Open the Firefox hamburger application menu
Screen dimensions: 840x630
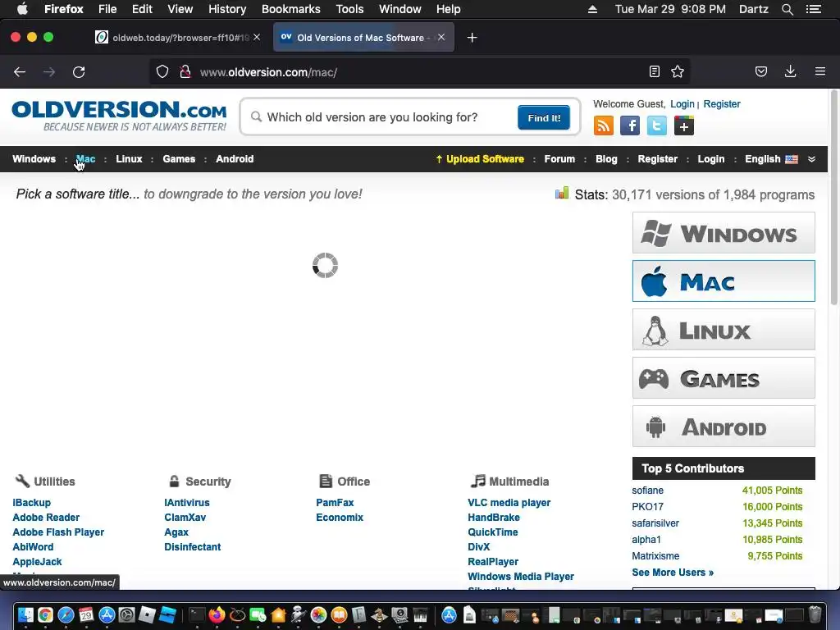tap(820, 71)
